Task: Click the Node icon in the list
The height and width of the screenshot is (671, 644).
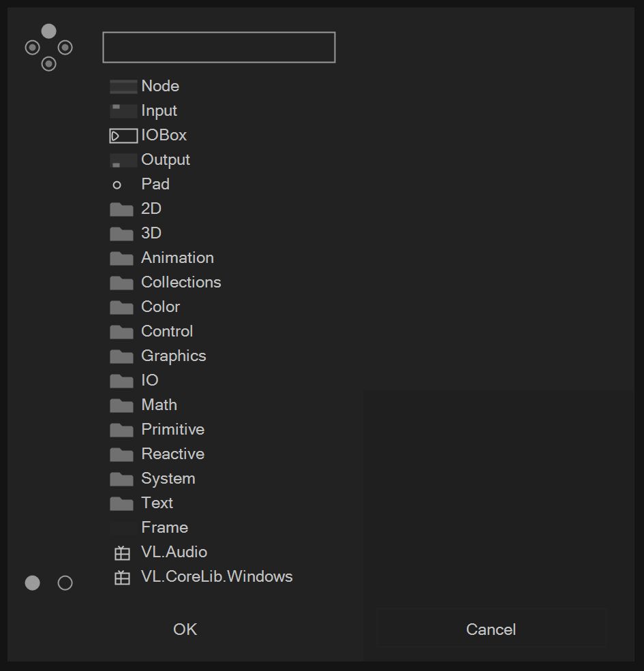Action: coord(123,87)
